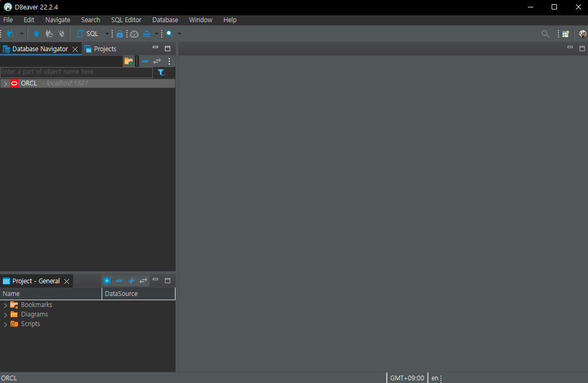Image resolution: width=588 pixels, height=383 pixels.
Task: Open the Window menu
Action: [x=201, y=20]
